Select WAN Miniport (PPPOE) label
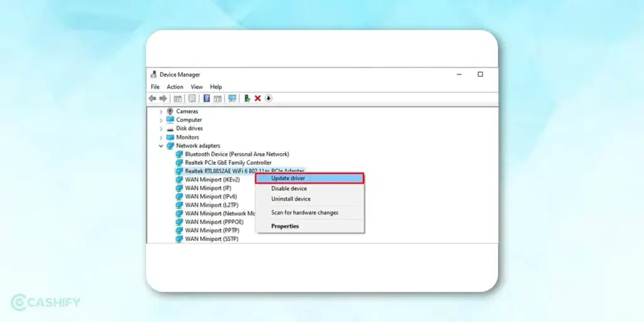This screenshot has height=322, width=644. pos(214,222)
